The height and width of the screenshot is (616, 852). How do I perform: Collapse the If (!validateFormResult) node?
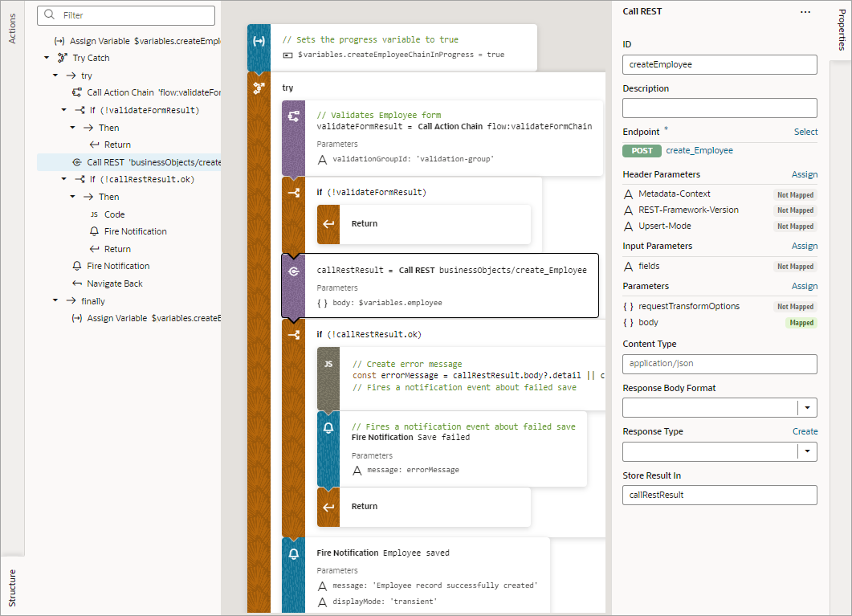tap(64, 110)
